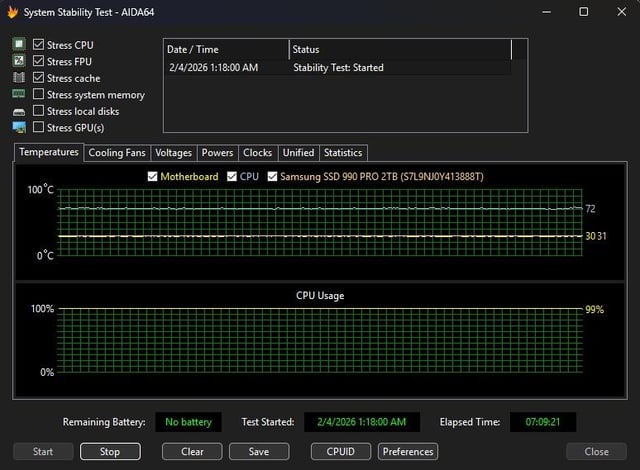Open the Preferences dialog

click(x=408, y=451)
